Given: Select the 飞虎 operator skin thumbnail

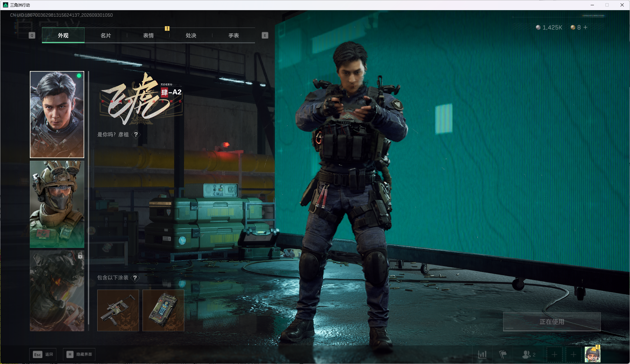Looking at the screenshot, I should [57, 115].
